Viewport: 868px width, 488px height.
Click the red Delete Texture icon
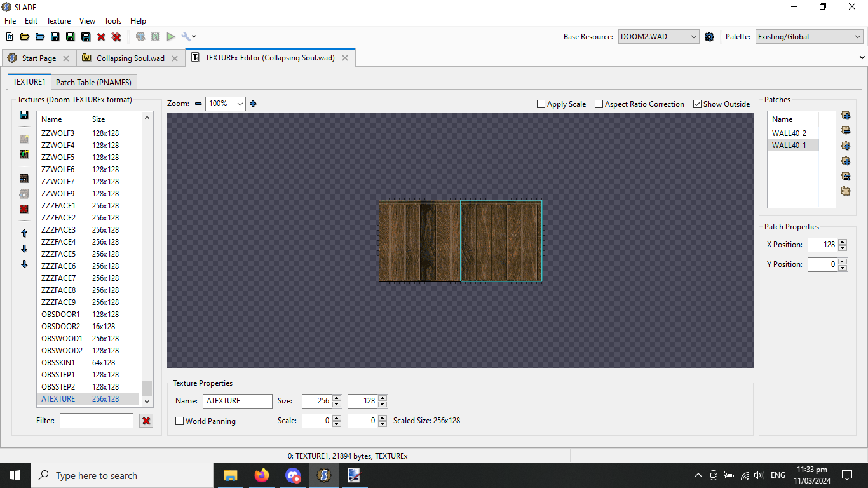pyautogui.click(x=24, y=208)
